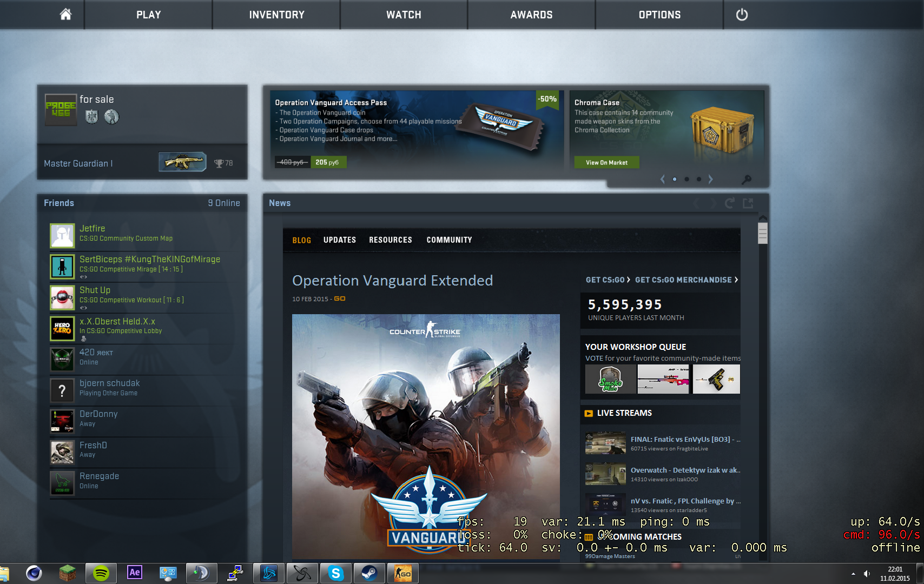The height and width of the screenshot is (584, 924).
Task: Switch to the UPDATES tab
Action: 340,240
